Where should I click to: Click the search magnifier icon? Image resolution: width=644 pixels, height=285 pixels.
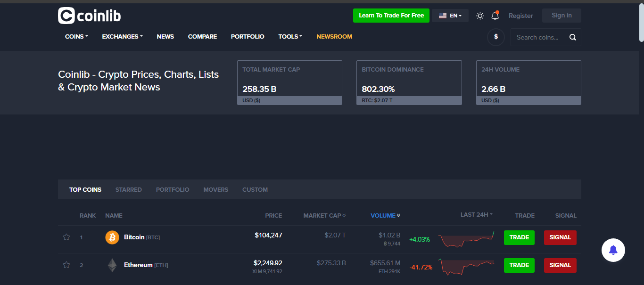pos(573,37)
